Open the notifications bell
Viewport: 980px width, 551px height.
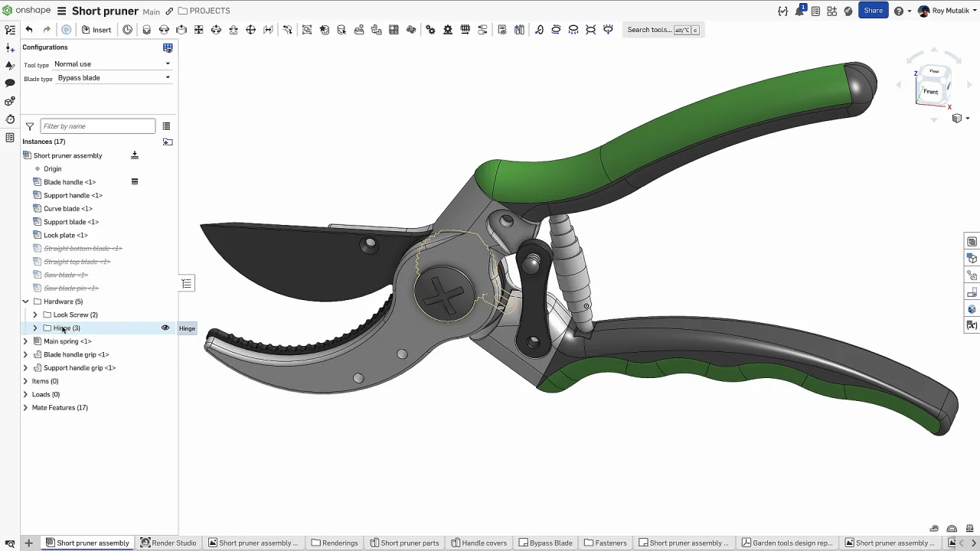point(799,11)
